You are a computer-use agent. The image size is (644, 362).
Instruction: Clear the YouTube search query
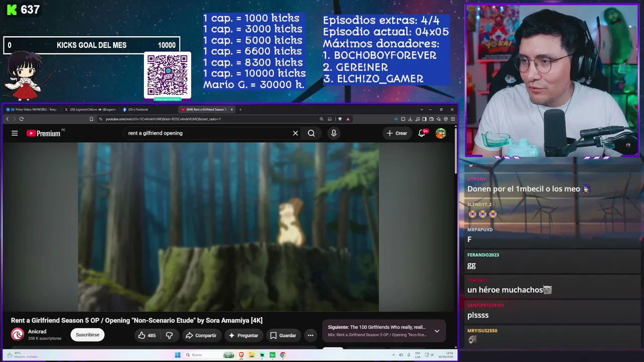(x=295, y=133)
